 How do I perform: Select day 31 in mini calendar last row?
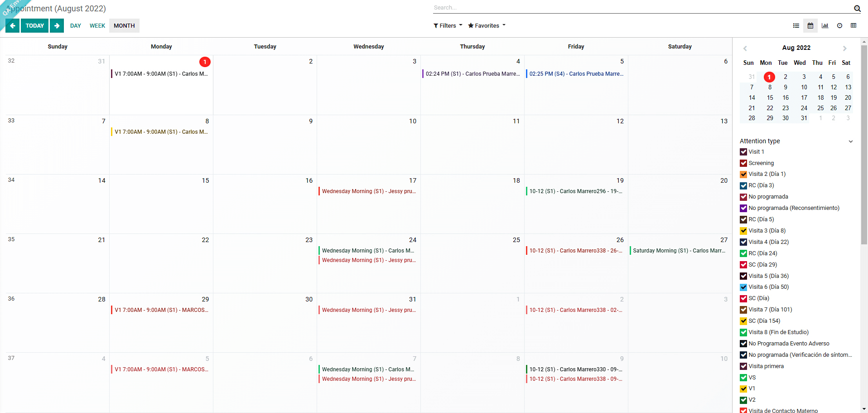[804, 118]
